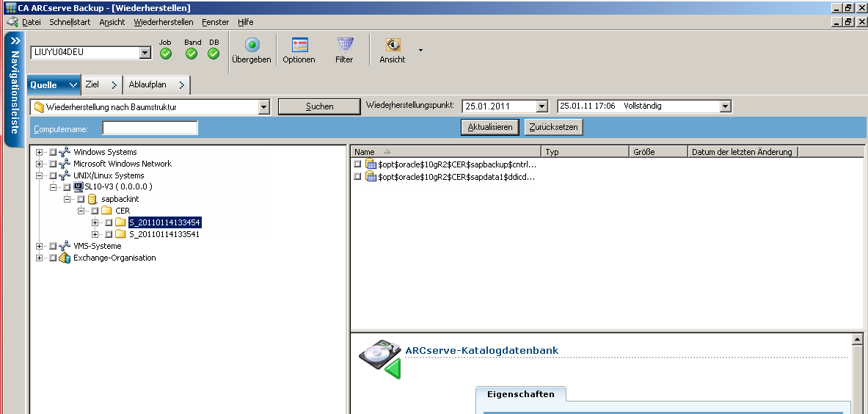
Task: Check the Windows Systems checkbox
Action: [53, 152]
